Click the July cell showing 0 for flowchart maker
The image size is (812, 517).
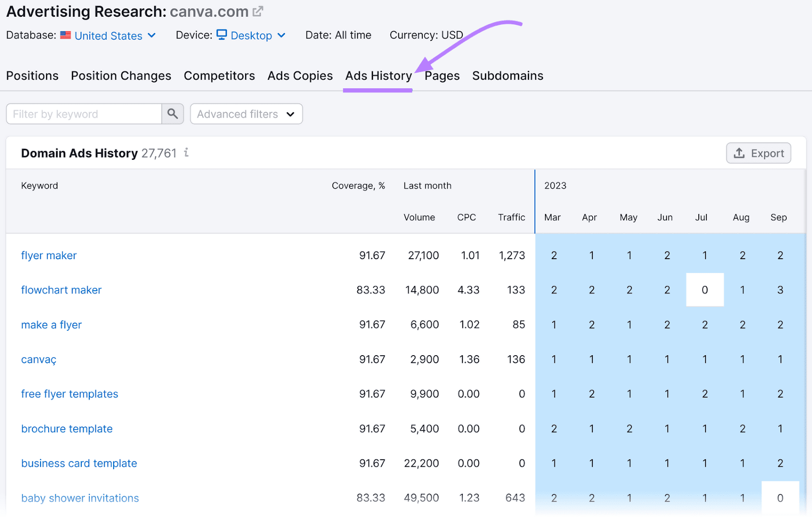(705, 290)
